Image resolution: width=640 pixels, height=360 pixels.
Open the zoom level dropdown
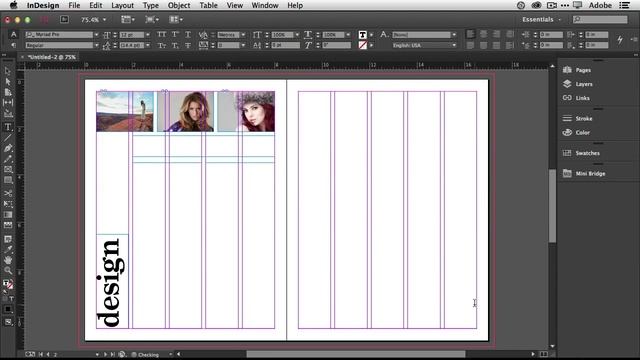[x=104, y=20]
